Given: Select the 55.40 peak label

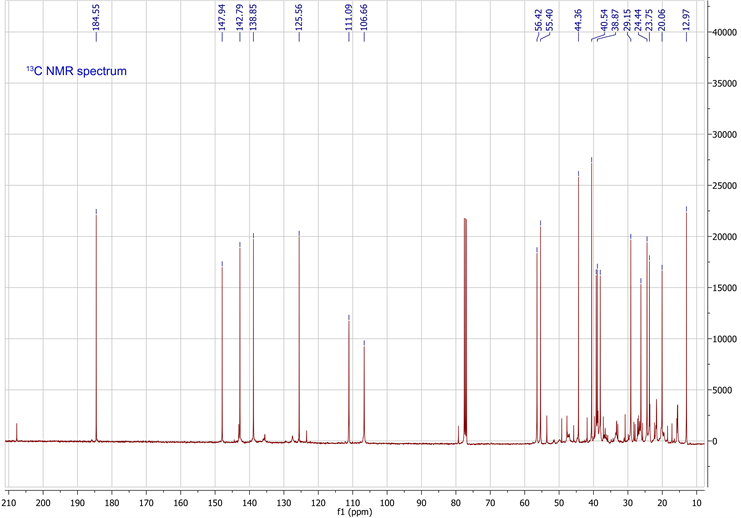Looking at the screenshot, I should pyautogui.click(x=549, y=20).
